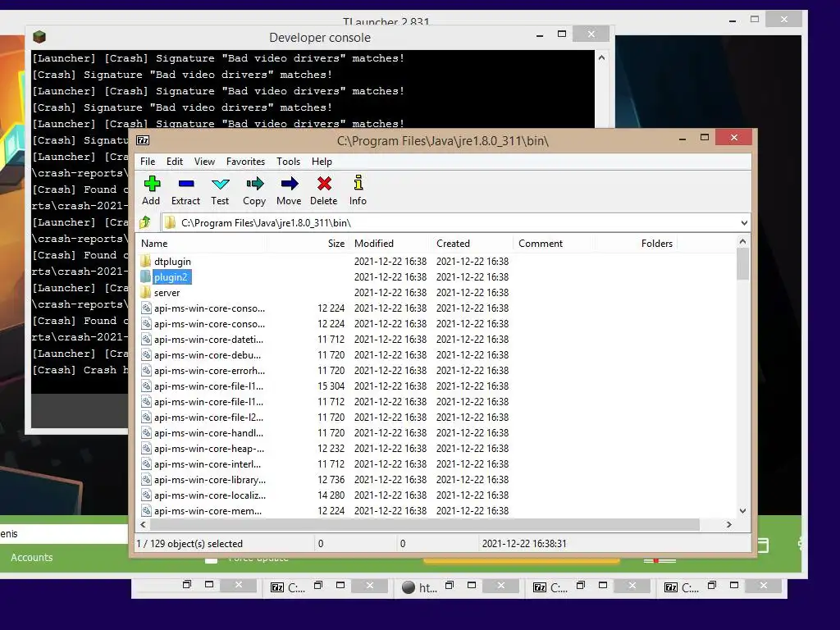Click the Test toolbar icon
Image resolution: width=840 pixels, height=630 pixels.
pyautogui.click(x=220, y=184)
